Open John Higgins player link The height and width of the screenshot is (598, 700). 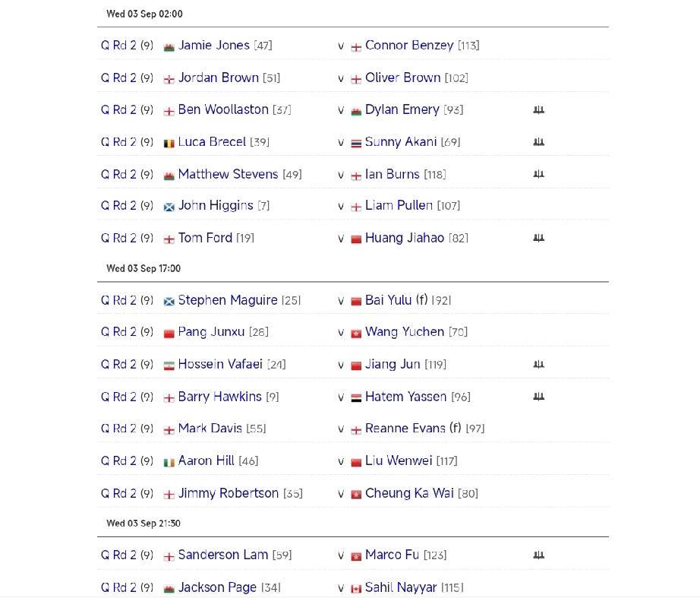coord(216,206)
